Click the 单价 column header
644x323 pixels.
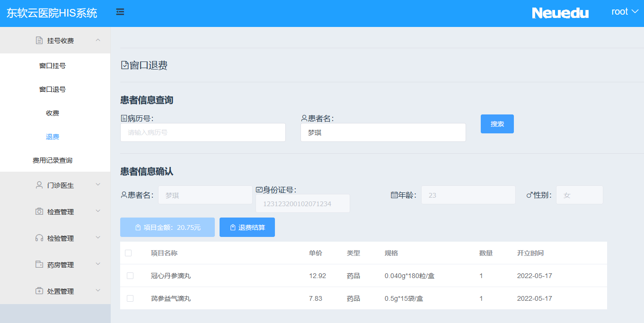(316, 253)
